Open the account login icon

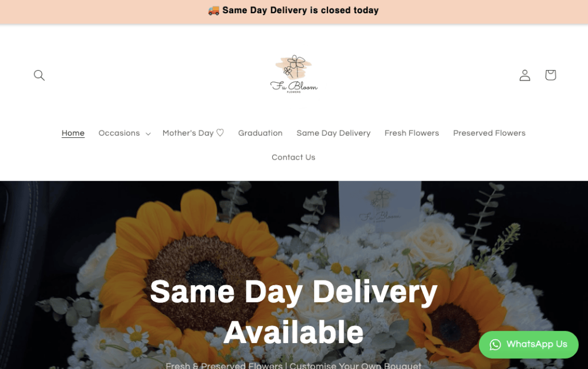point(525,75)
